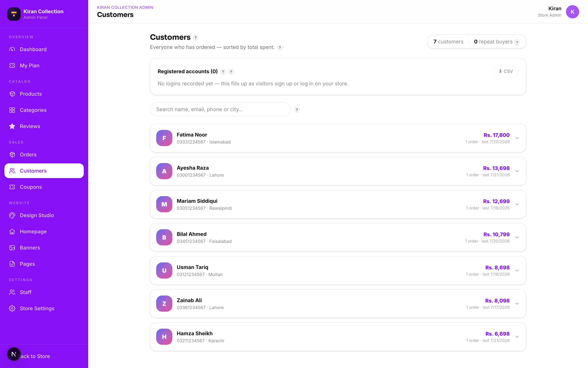Viewport: 588px width, 368px height.
Task: Click the Design Studio palette icon
Action: tap(12, 215)
